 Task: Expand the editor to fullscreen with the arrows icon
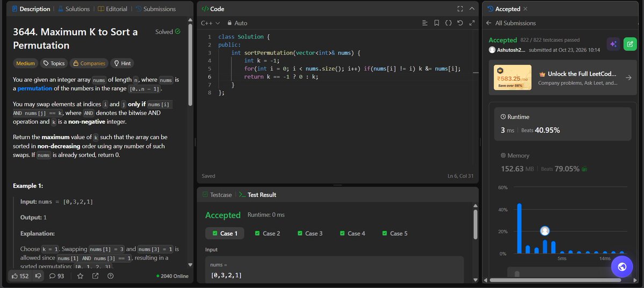472,23
